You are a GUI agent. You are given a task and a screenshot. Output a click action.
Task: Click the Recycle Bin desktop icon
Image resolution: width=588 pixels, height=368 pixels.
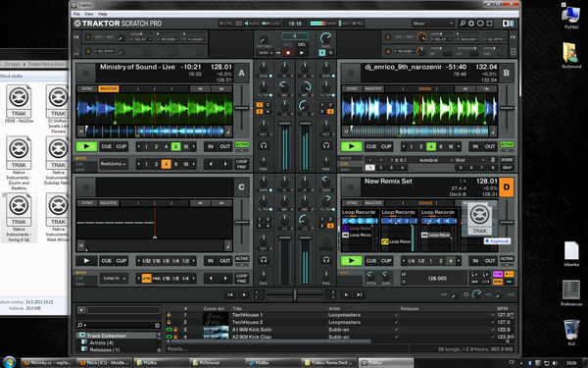(571, 333)
